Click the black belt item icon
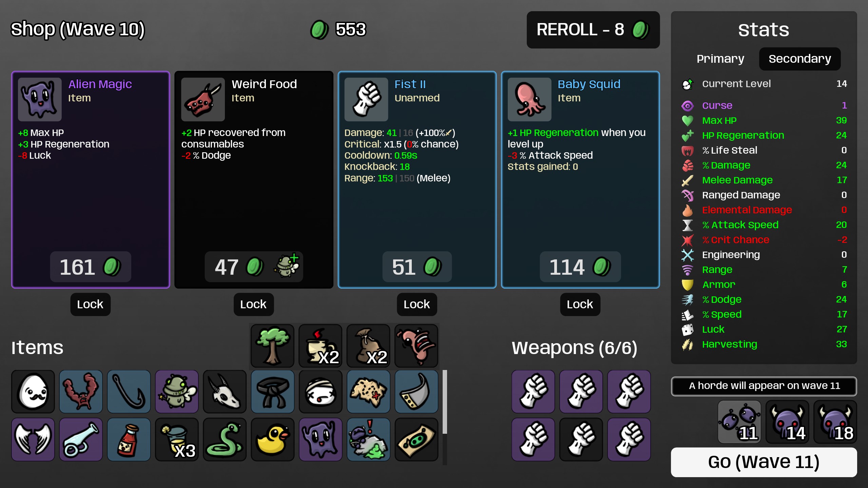The image size is (868, 488). click(x=272, y=392)
